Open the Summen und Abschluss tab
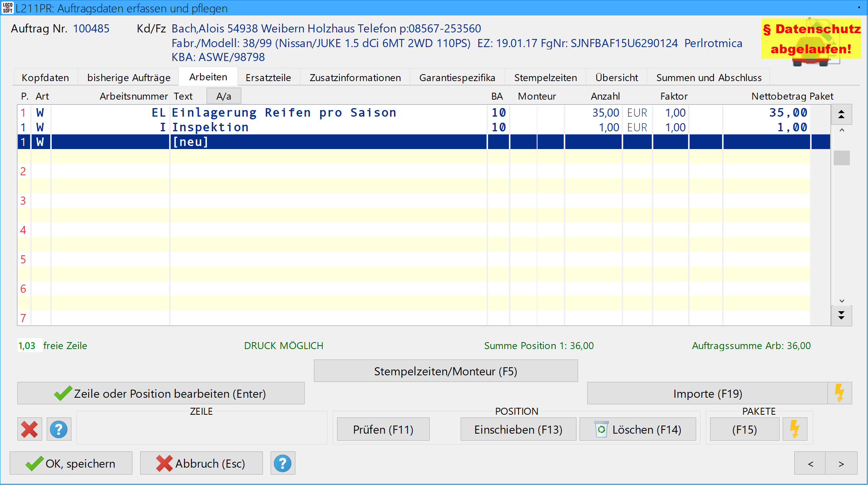The height and width of the screenshot is (485, 868). pyautogui.click(x=709, y=78)
